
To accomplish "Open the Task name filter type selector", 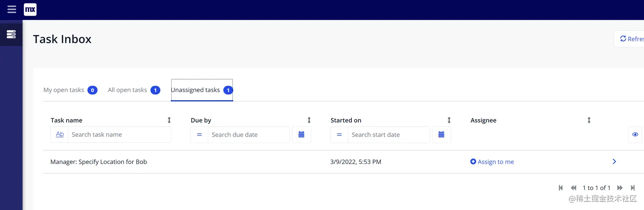I will coord(60,135).
